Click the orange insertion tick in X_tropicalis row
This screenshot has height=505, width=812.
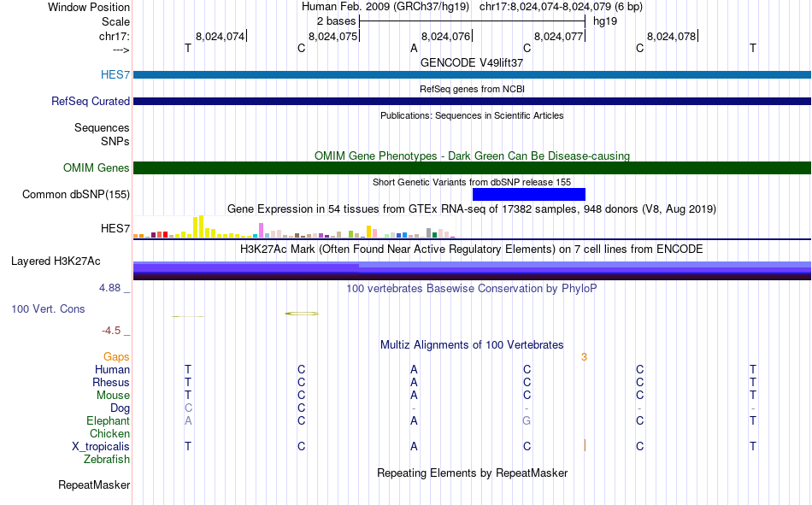click(585, 445)
